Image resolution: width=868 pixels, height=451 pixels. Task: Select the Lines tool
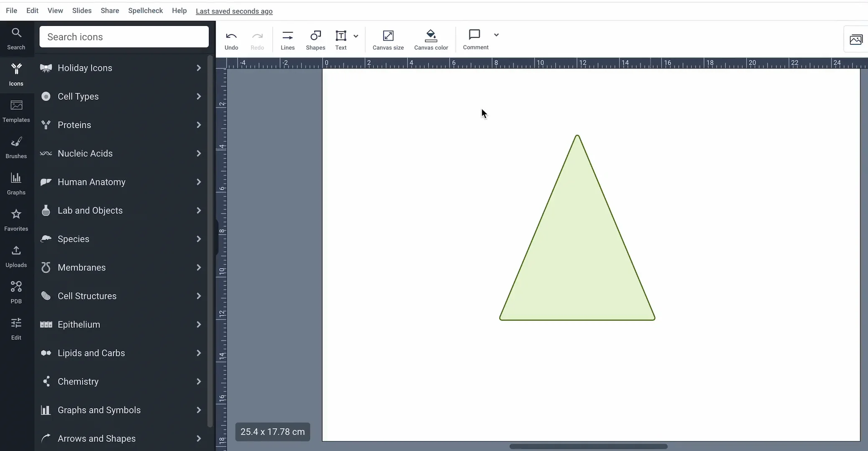pos(287,40)
